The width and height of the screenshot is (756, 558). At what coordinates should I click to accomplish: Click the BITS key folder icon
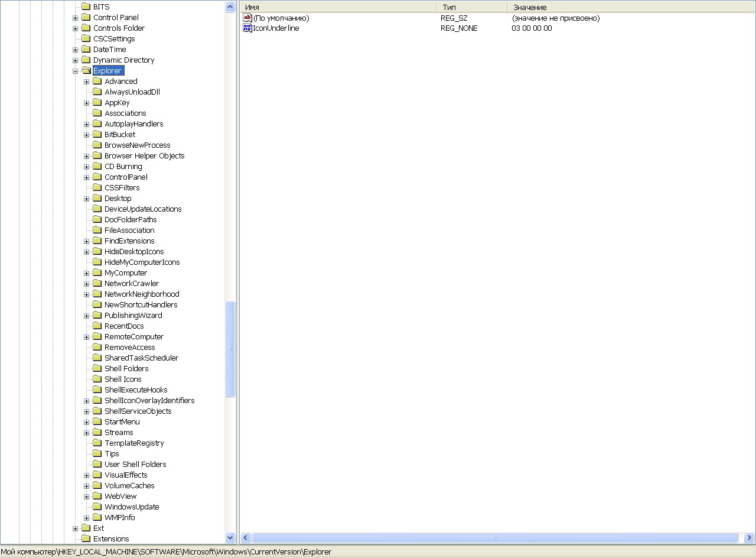[x=86, y=7]
